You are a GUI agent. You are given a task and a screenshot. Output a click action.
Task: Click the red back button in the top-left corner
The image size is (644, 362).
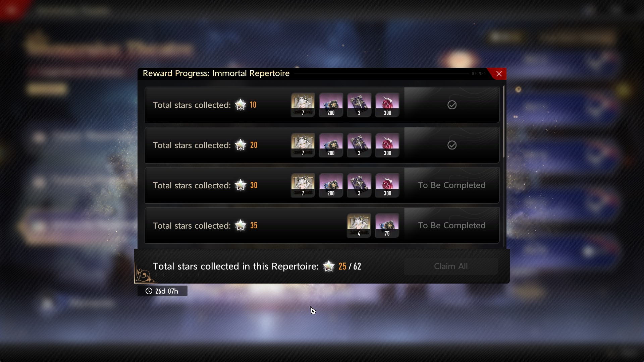[x=12, y=9]
